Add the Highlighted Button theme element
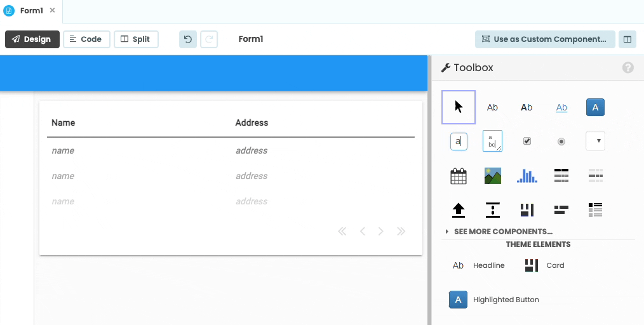This screenshot has width=644, height=325. coord(493,300)
